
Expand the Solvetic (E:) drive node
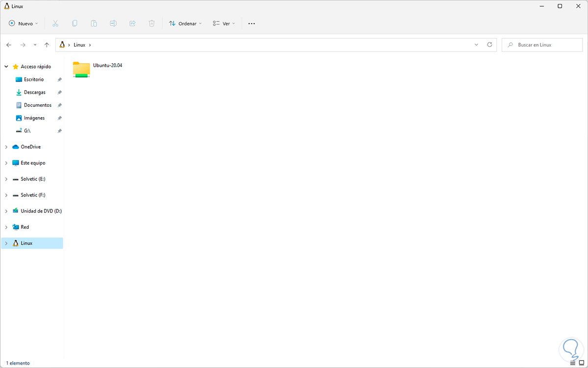point(6,179)
